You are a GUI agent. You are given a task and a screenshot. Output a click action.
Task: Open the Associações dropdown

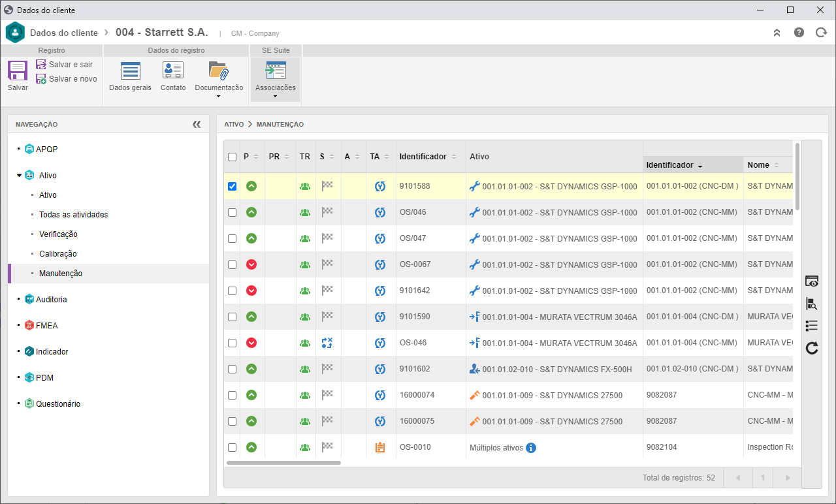point(275,80)
